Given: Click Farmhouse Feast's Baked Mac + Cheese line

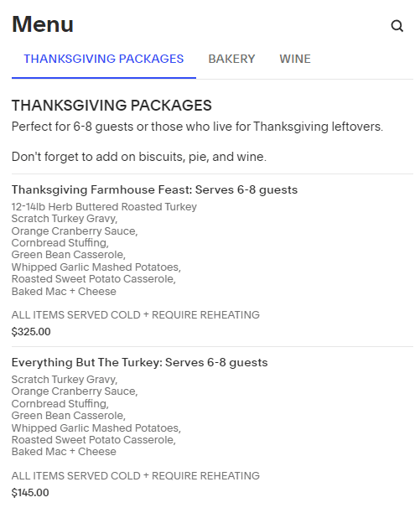Looking at the screenshot, I should 64,291.
